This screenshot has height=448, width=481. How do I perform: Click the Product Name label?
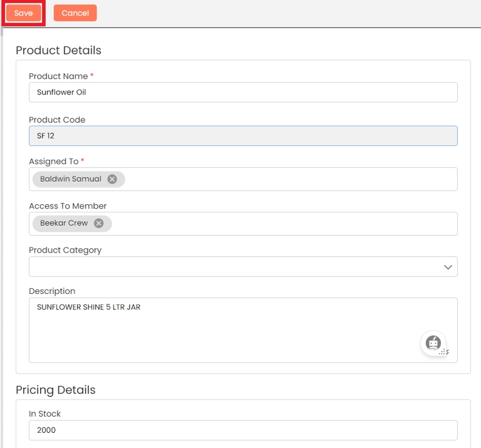coord(58,76)
